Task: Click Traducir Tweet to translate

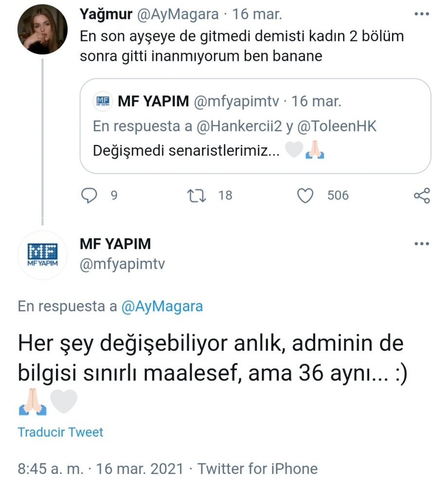Action: 60,432
